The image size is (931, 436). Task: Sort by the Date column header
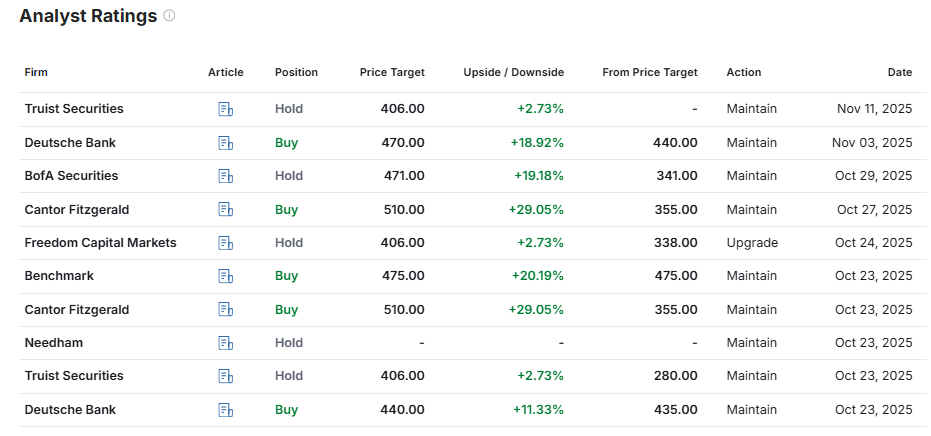pos(899,72)
